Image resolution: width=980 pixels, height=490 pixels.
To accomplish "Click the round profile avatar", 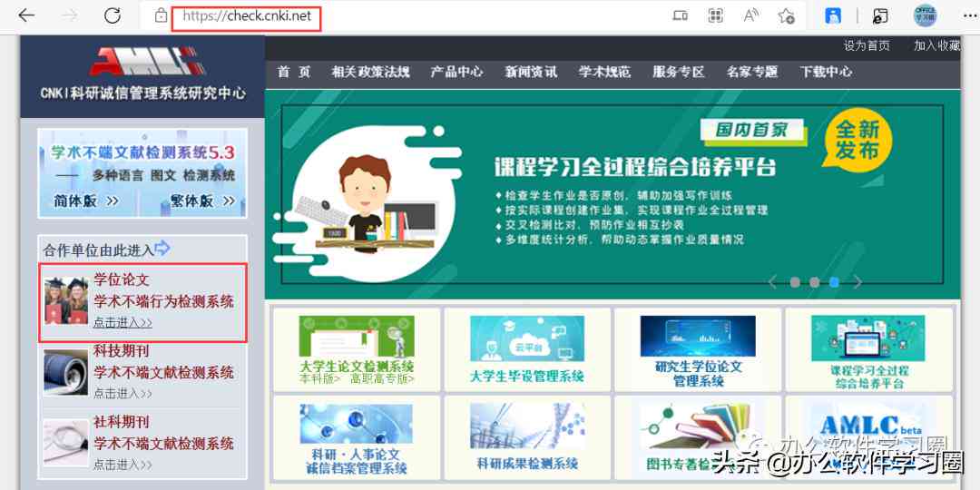I will [x=925, y=15].
